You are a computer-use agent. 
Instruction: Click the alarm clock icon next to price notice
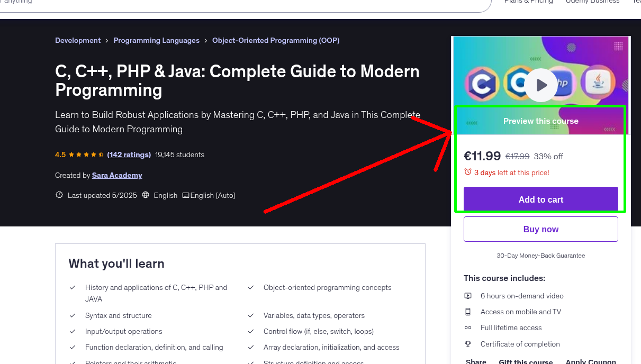point(467,171)
